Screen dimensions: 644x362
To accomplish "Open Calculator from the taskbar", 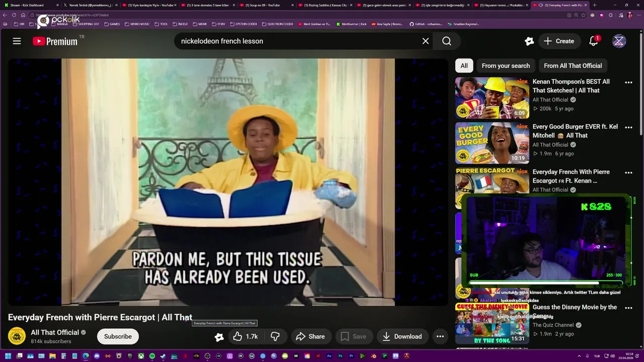I will click(63, 356).
